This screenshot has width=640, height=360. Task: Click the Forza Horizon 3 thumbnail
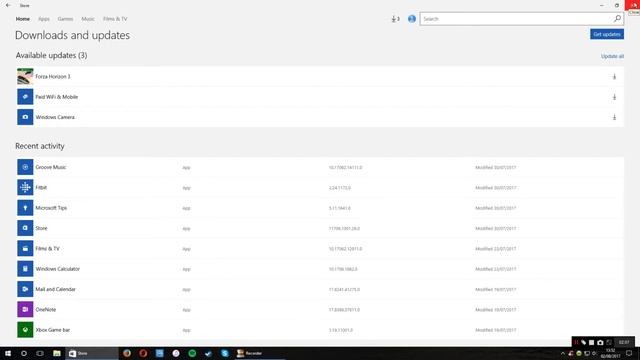(x=25, y=76)
